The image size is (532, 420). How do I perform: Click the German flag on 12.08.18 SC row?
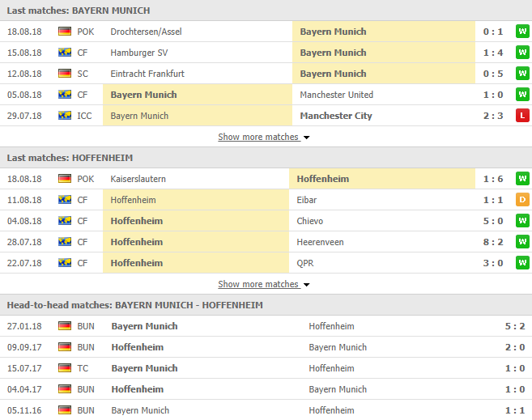point(65,74)
